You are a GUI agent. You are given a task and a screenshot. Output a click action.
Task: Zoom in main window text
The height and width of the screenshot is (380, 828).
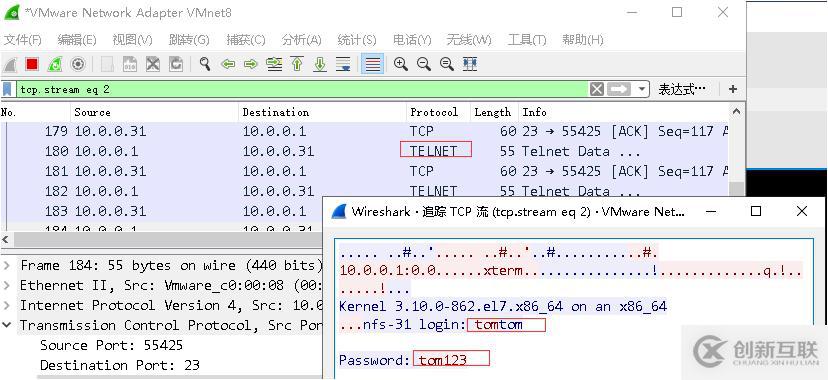(x=401, y=64)
